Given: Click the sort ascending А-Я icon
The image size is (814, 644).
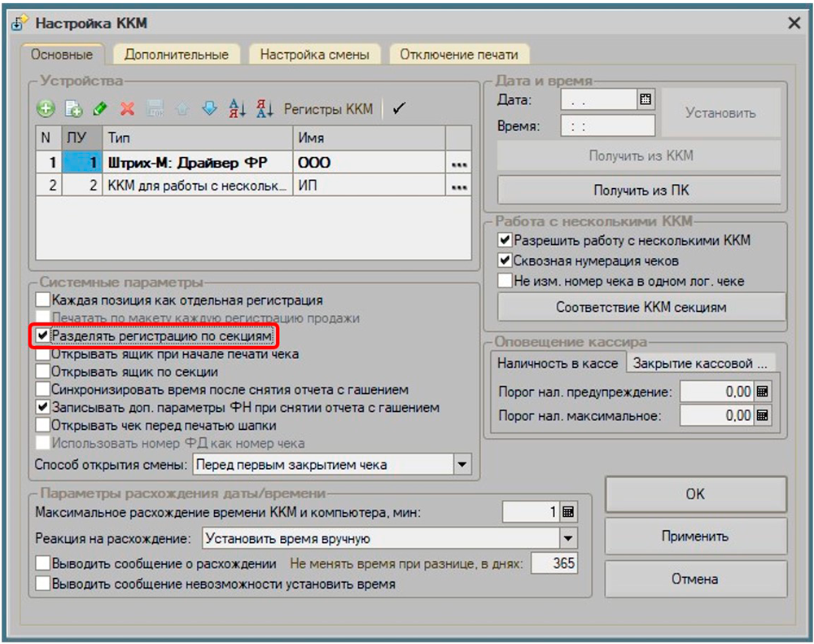Looking at the screenshot, I should tap(237, 108).
